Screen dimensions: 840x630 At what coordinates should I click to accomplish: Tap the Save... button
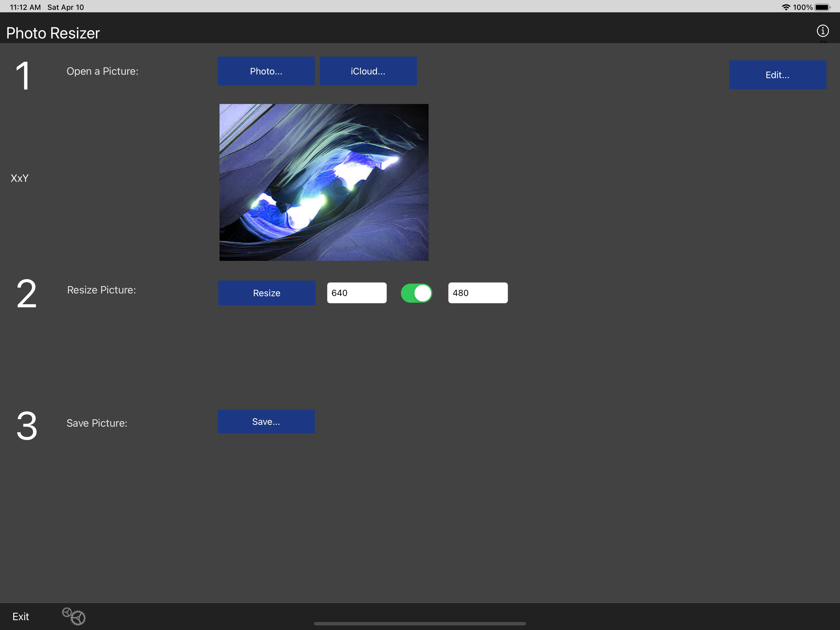[266, 421]
